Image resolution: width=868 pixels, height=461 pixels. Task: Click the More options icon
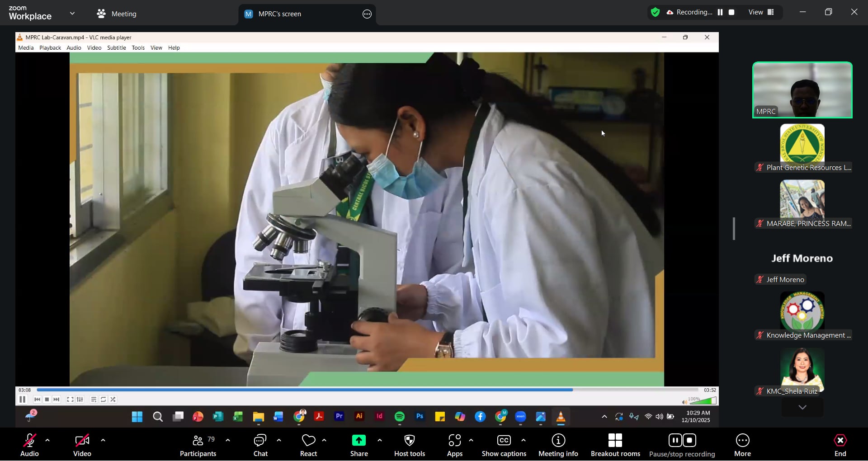coord(742,441)
